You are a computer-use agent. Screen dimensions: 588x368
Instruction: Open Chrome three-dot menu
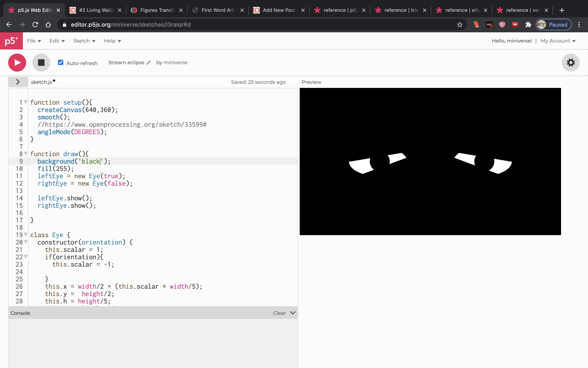tap(579, 25)
